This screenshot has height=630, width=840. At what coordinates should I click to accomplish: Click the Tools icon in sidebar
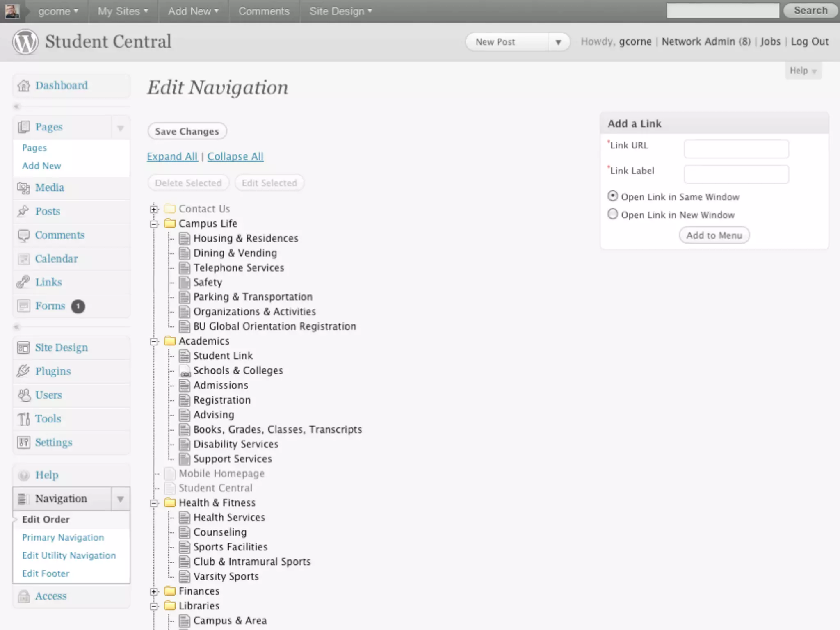(23, 419)
